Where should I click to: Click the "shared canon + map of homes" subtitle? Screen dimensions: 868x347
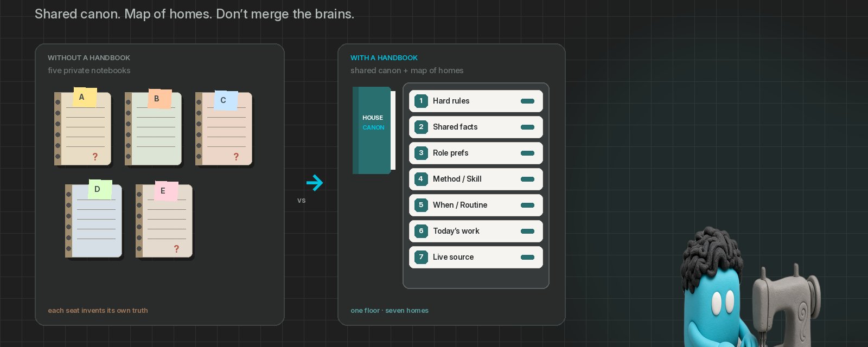pos(407,70)
